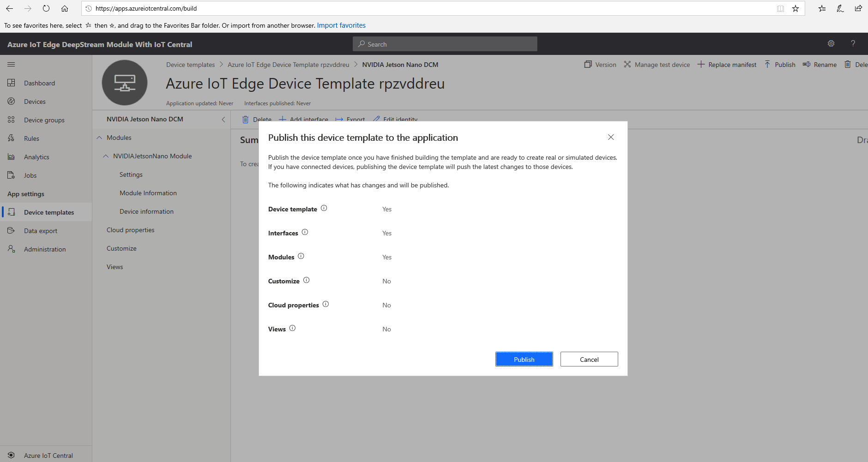The width and height of the screenshot is (868, 462).
Task: Toggle the hamburger navigation menu
Action: point(11,64)
